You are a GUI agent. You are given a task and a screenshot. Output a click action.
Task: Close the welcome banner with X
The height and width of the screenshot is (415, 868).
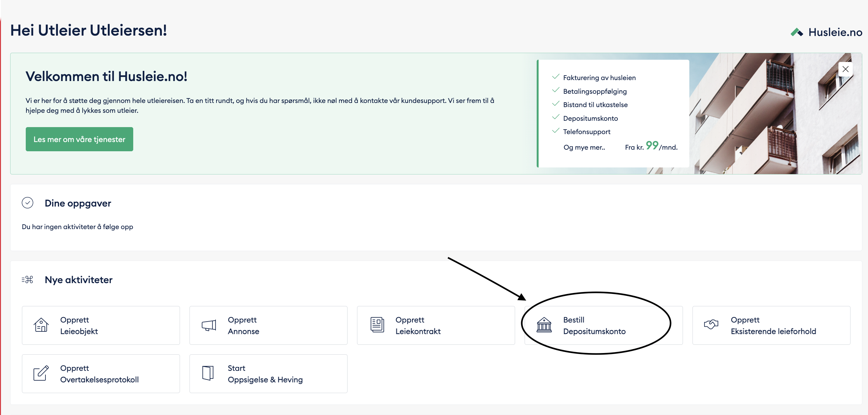point(845,69)
